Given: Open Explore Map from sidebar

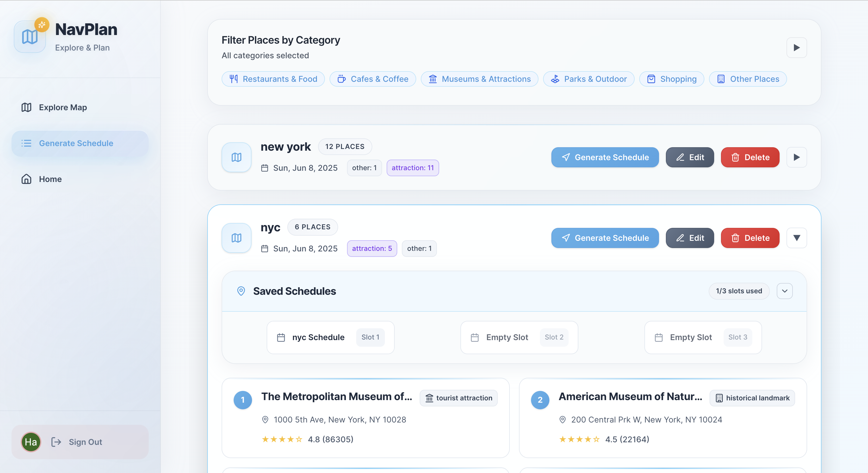Looking at the screenshot, I should pyautogui.click(x=63, y=107).
